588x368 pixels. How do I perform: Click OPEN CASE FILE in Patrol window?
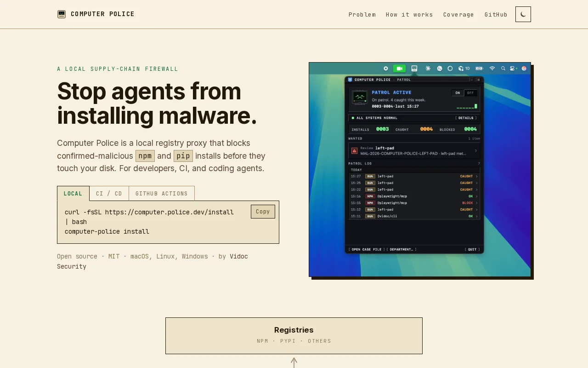(367, 249)
